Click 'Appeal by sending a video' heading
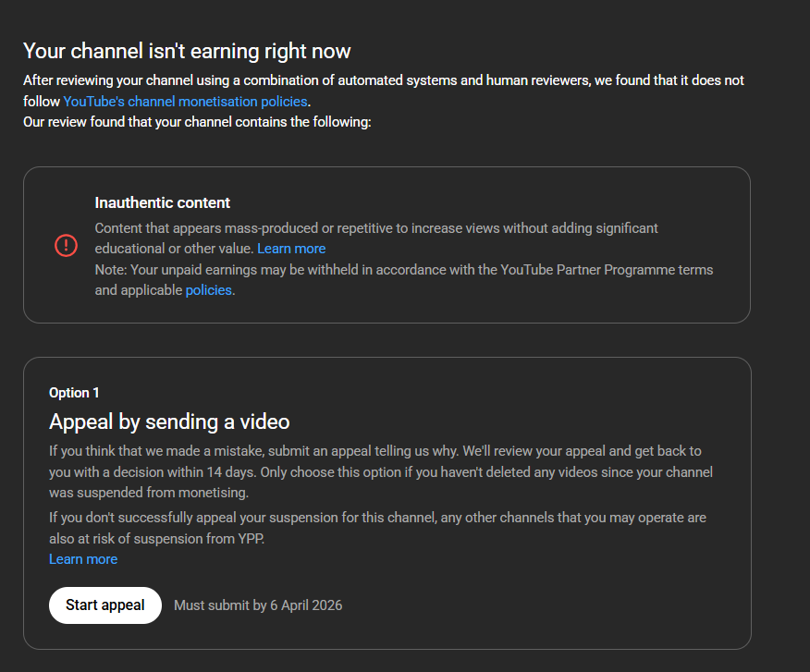Screen dimensions: 810x672 coord(169,422)
